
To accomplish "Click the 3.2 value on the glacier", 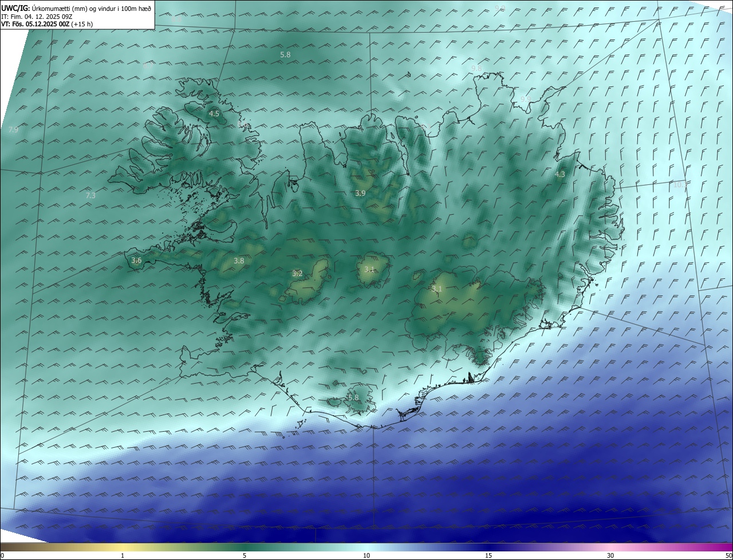I will (297, 273).
